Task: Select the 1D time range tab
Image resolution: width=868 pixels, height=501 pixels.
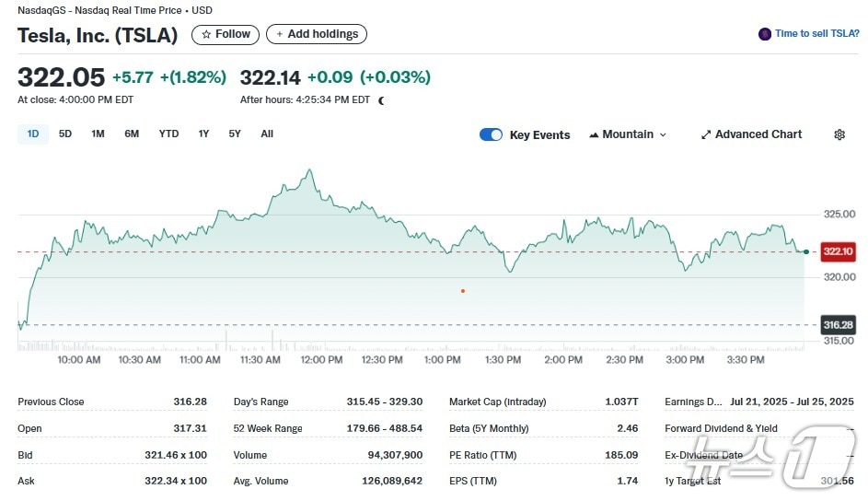Action: tap(33, 134)
